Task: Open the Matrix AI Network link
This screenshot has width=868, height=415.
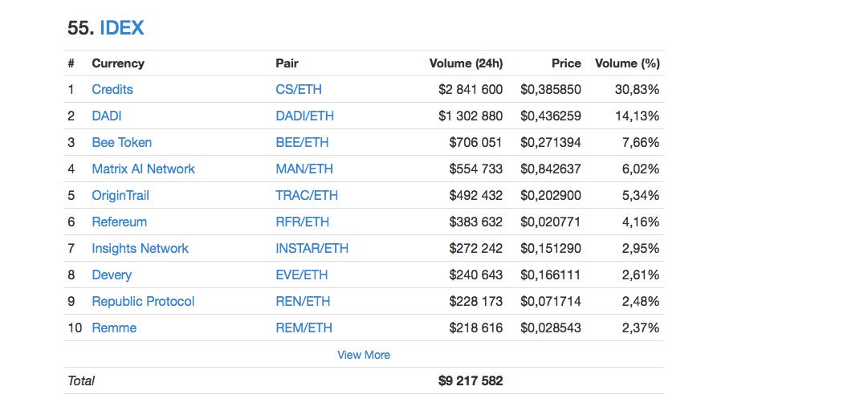Action: [x=144, y=169]
